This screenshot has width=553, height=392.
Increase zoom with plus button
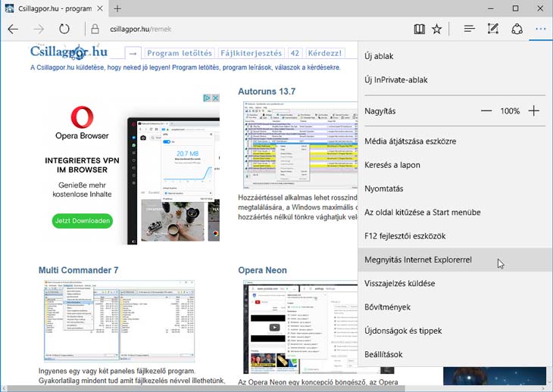point(534,111)
